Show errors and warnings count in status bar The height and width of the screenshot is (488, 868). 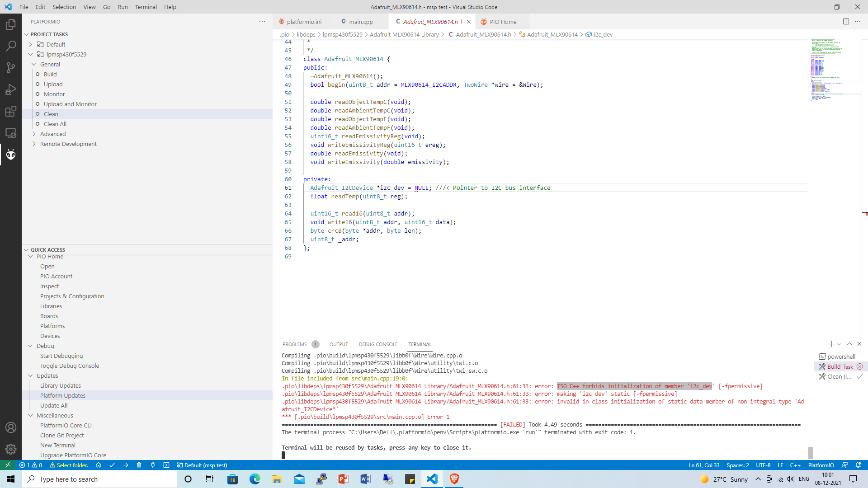pos(31,465)
